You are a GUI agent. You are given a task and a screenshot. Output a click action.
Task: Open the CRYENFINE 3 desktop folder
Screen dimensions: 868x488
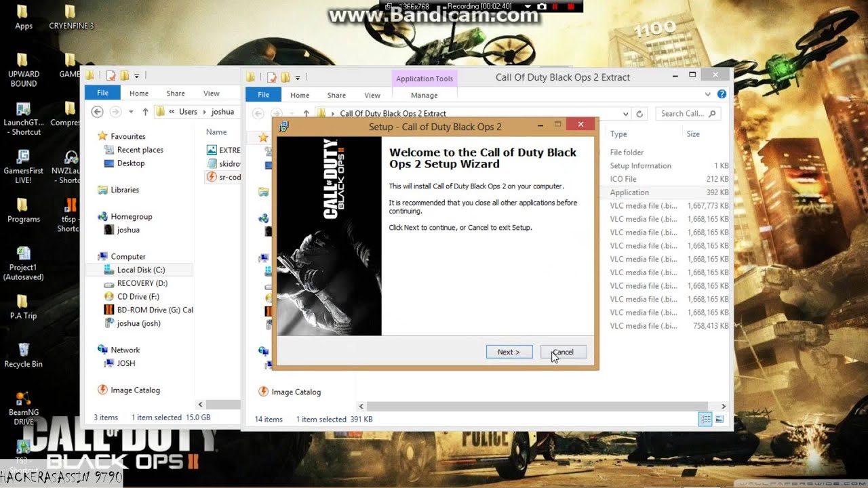tap(71, 17)
